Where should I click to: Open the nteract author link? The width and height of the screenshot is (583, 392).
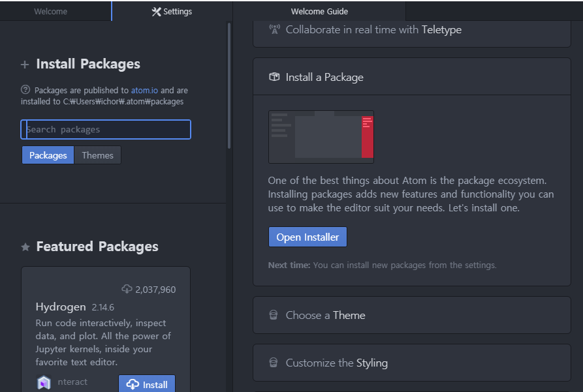pyautogui.click(x=72, y=382)
